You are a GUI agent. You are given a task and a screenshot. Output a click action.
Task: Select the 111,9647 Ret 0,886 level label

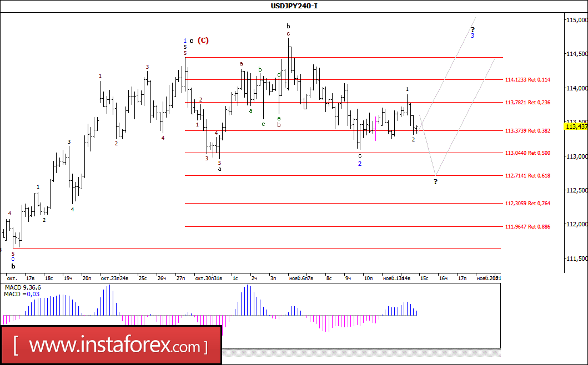click(x=527, y=227)
